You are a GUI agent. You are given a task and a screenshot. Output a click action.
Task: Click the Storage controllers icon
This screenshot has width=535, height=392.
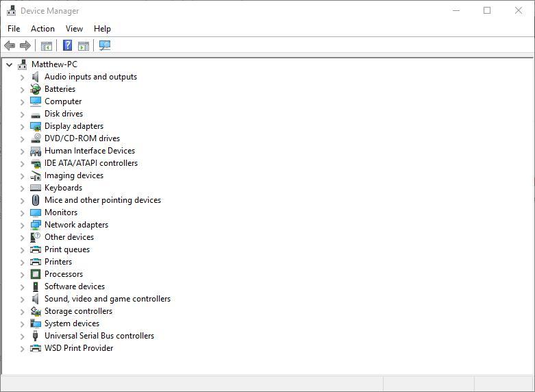[x=36, y=311]
